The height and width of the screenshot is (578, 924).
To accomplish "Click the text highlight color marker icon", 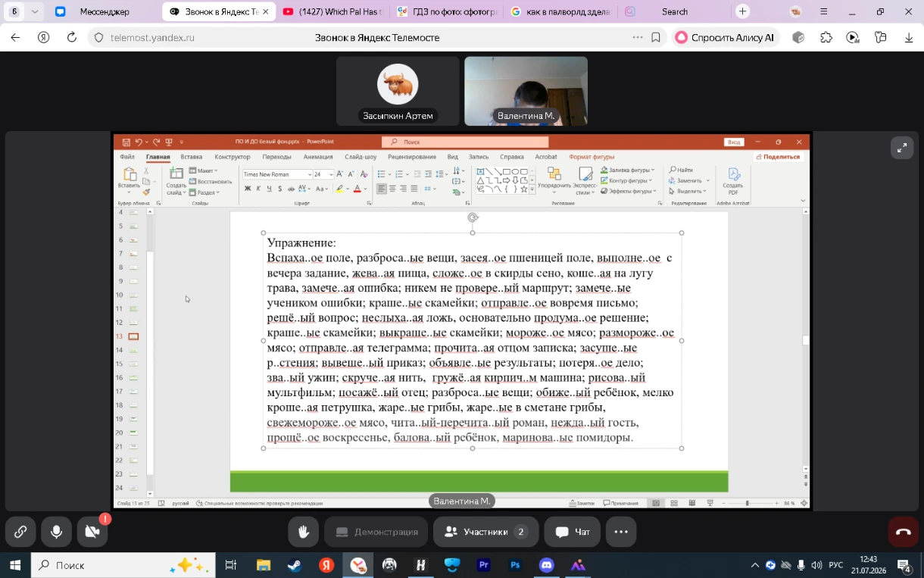I will click(339, 189).
